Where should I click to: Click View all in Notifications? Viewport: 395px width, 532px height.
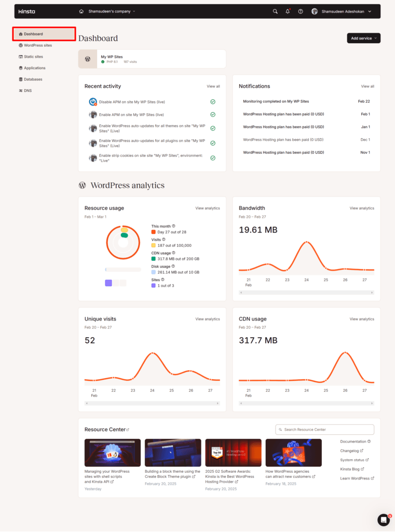(x=367, y=87)
